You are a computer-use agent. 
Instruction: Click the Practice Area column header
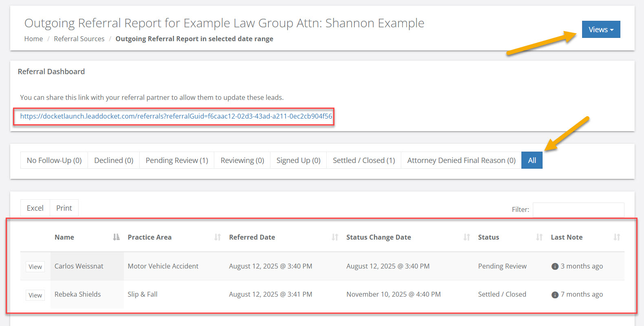(x=174, y=237)
